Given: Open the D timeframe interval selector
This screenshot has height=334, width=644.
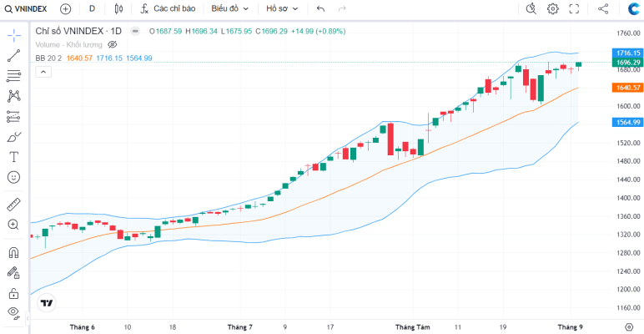Looking at the screenshot, I should coord(92,8).
